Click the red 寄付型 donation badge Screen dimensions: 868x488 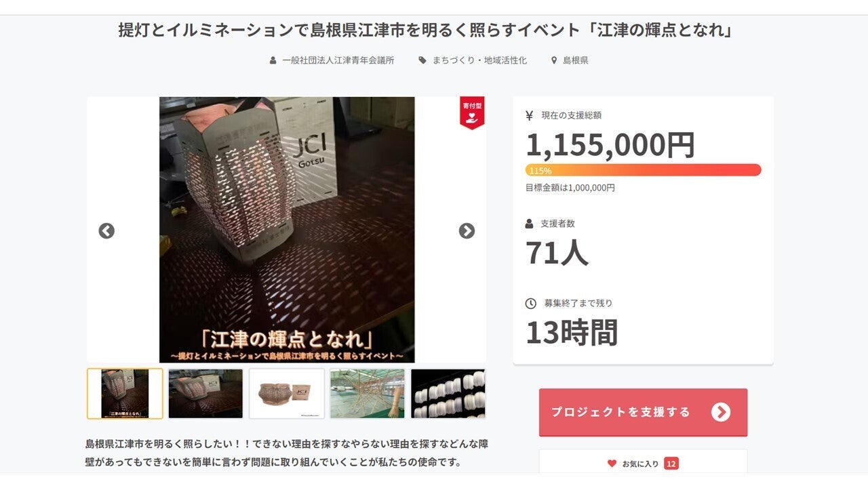point(471,113)
